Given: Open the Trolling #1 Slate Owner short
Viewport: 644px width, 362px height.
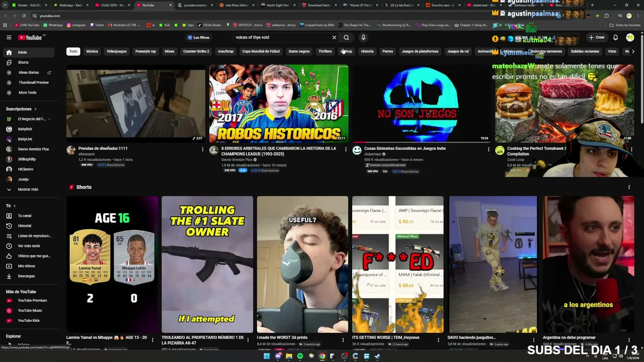Looking at the screenshot, I should 207,264.
